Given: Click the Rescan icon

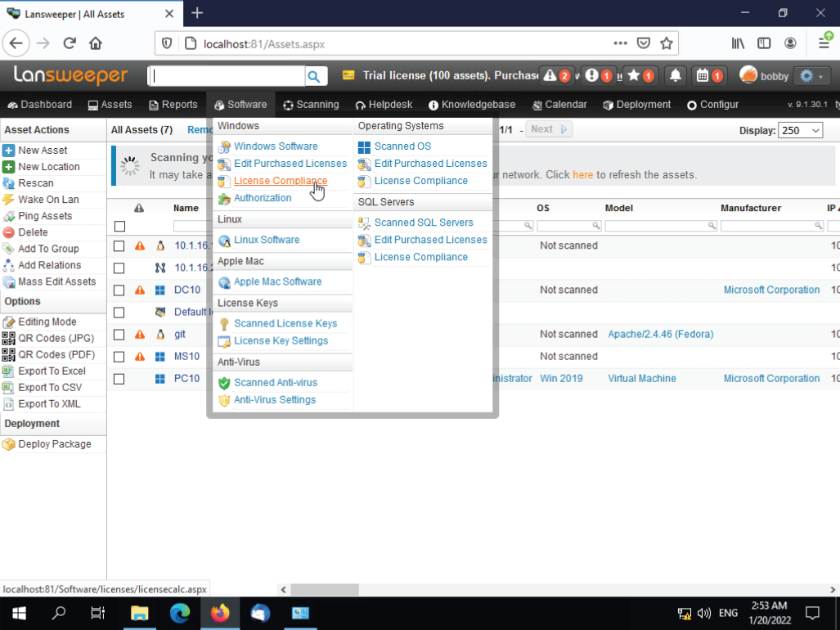Looking at the screenshot, I should [8, 183].
